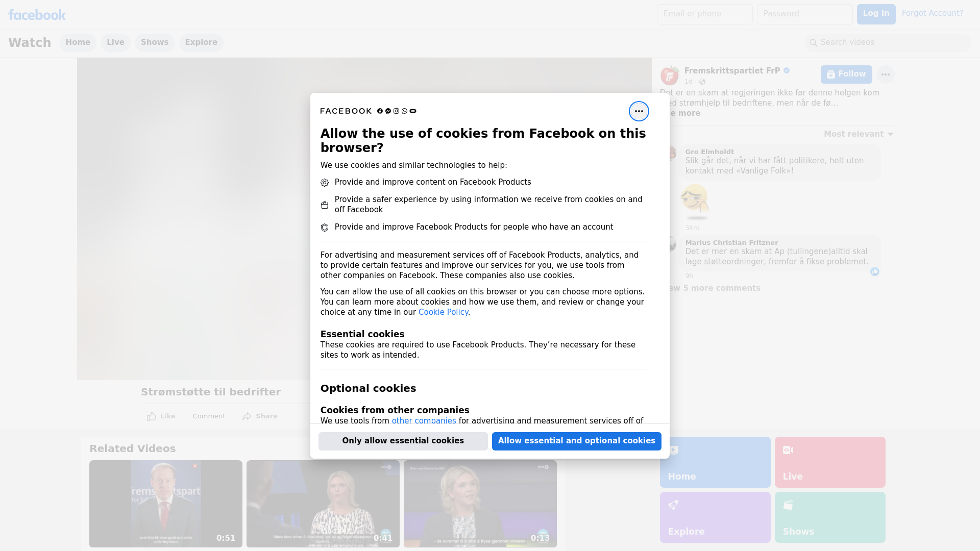
Task: Click commenter name Gro Elmholdt
Action: [x=709, y=152]
